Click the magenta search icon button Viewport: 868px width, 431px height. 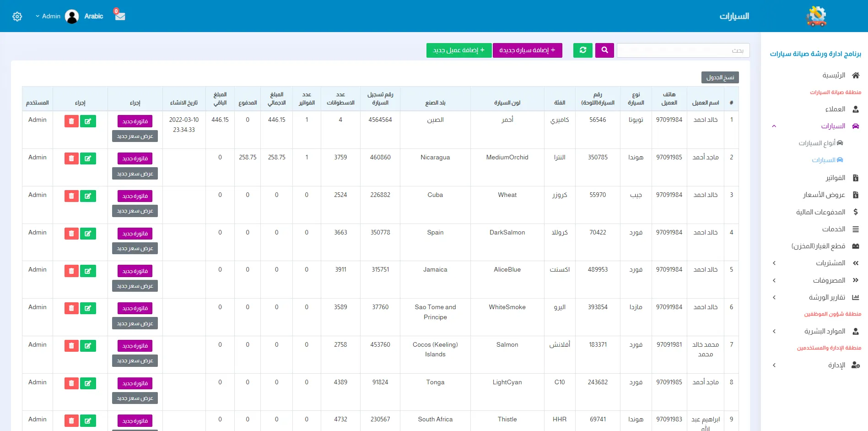[x=604, y=50]
